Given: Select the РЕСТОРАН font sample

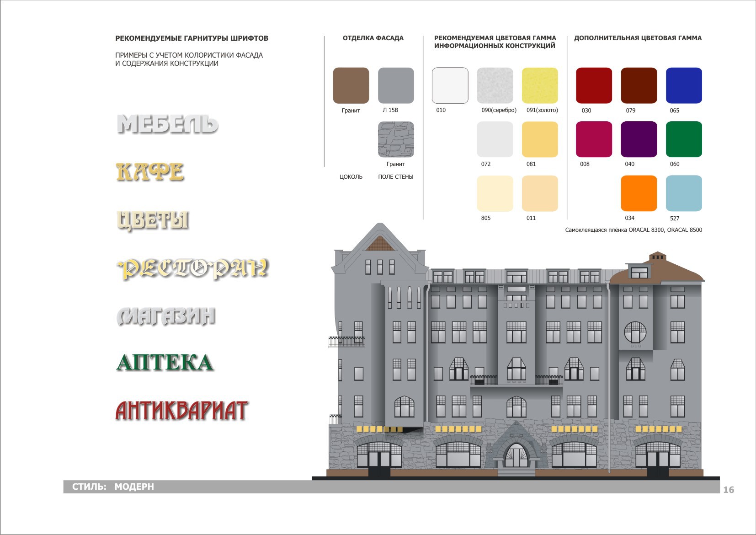Looking at the screenshot, I should (192, 268).
